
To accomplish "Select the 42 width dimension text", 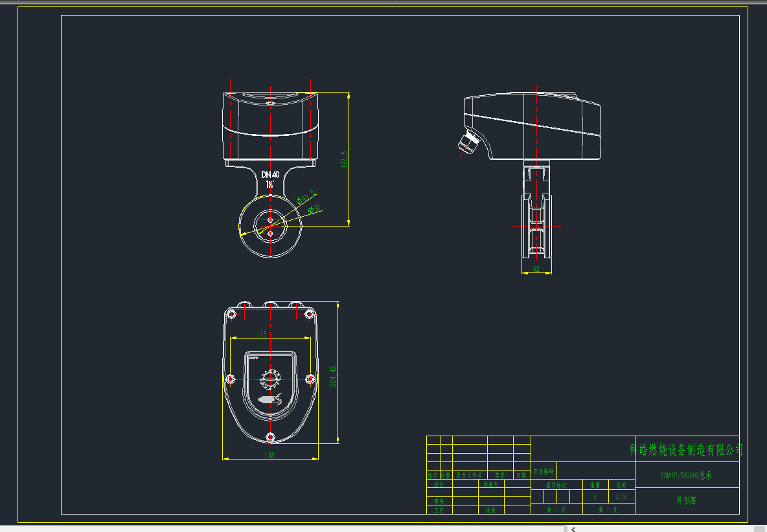I will (536, 269).
